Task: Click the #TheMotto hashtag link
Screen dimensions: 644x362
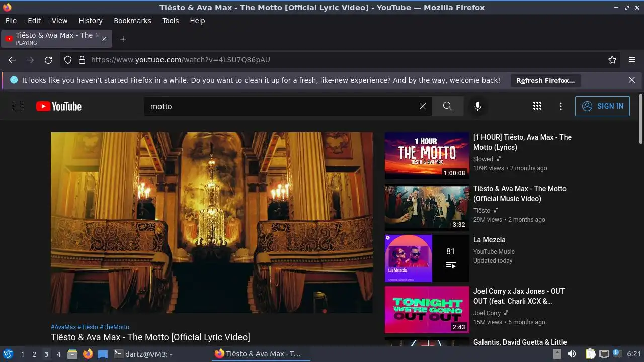Action: 114,327
